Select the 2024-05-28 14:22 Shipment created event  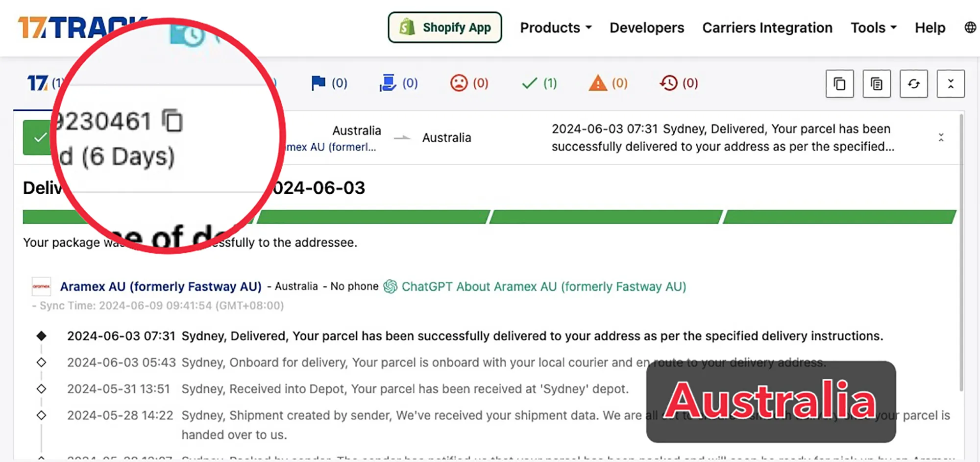pyautogui.click(x=508, y=425)
